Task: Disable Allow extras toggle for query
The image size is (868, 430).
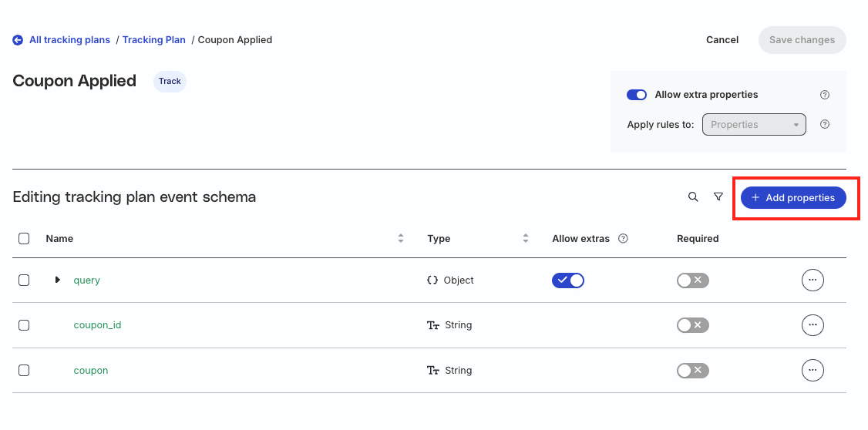Action: pos(568,281)
